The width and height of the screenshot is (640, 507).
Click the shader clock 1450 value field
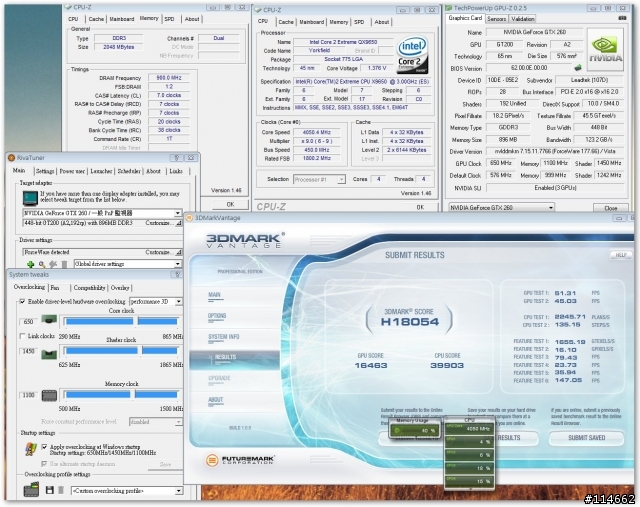pyautogui.click(x=28, y=351)
